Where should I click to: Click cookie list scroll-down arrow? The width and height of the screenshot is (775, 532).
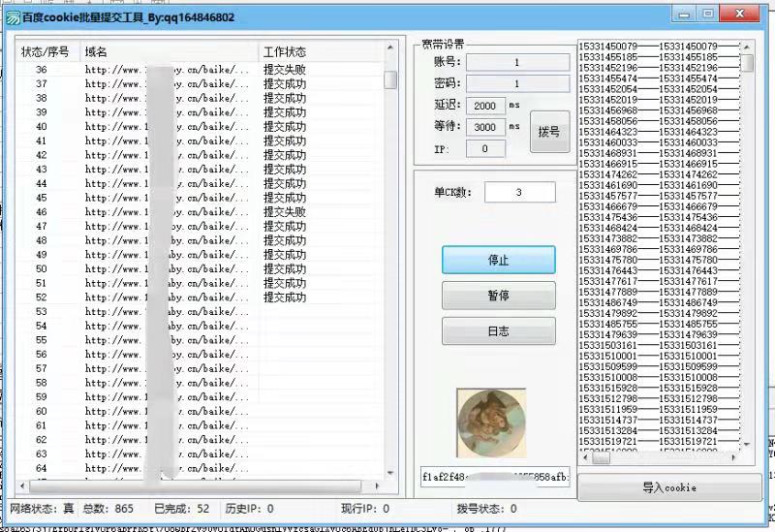(x=747, y=444)
